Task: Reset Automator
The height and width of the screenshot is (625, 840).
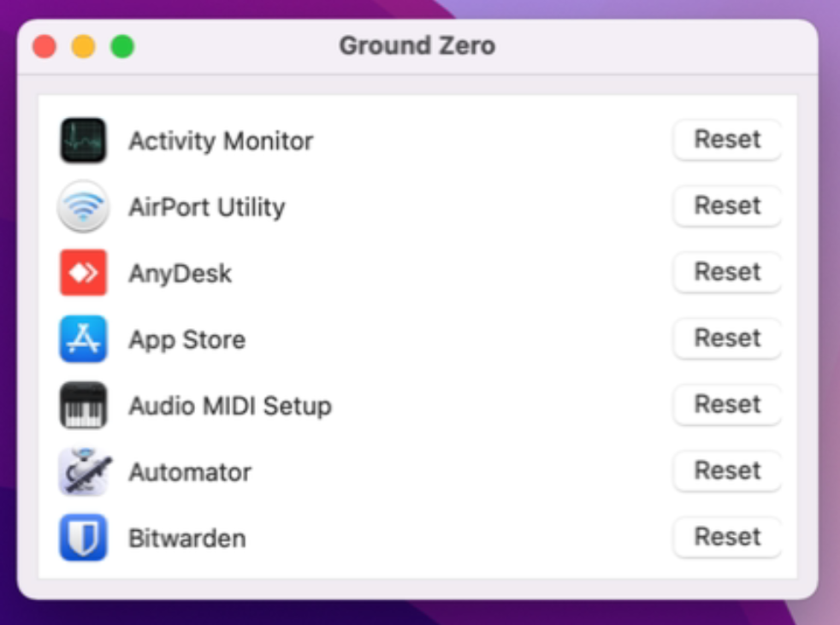Action: tap(727, 471)
